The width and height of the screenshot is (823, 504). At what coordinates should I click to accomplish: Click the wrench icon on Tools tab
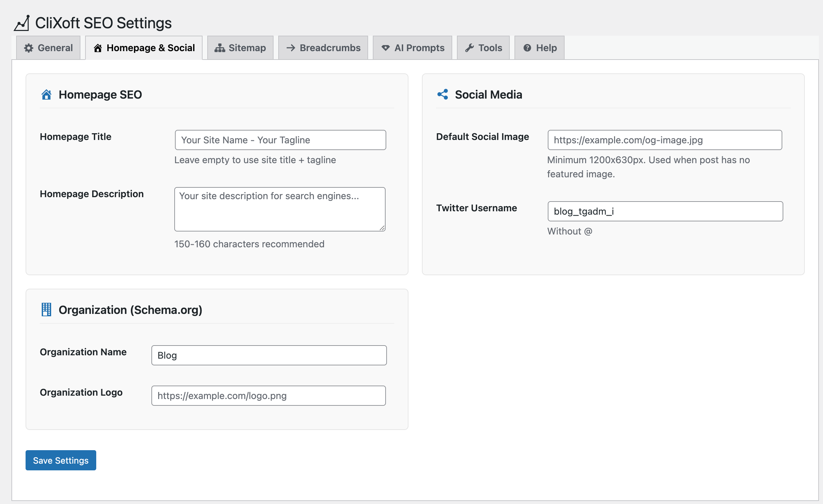[469, 48]
